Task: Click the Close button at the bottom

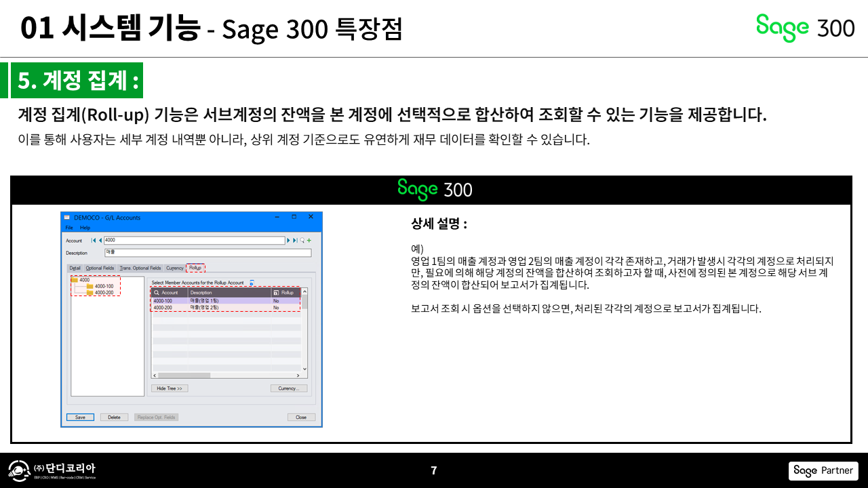Action: pyautogui.click(x=301, y=418)
